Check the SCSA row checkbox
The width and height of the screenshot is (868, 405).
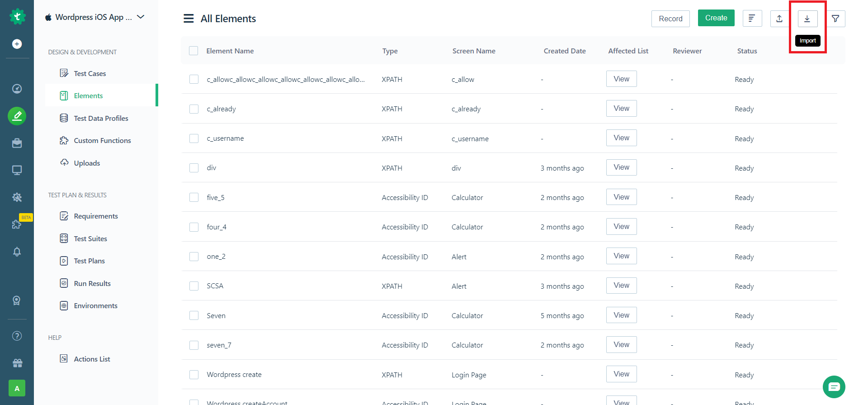[x=194, y=286]
